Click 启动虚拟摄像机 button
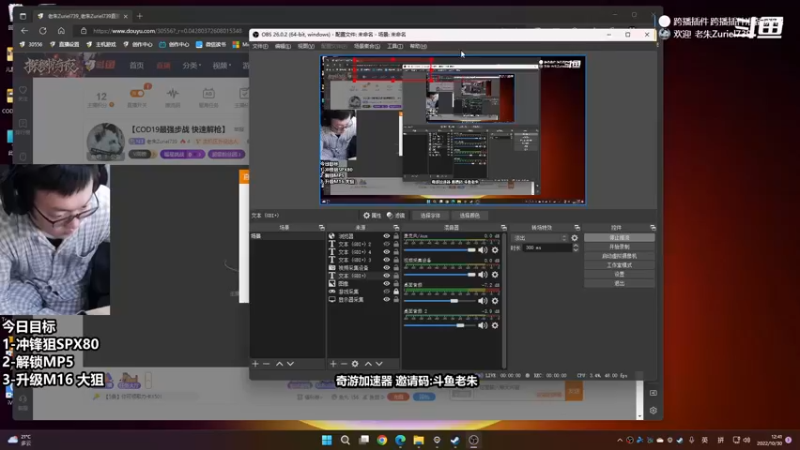800x450 pixels. click(x=619, y=256)
